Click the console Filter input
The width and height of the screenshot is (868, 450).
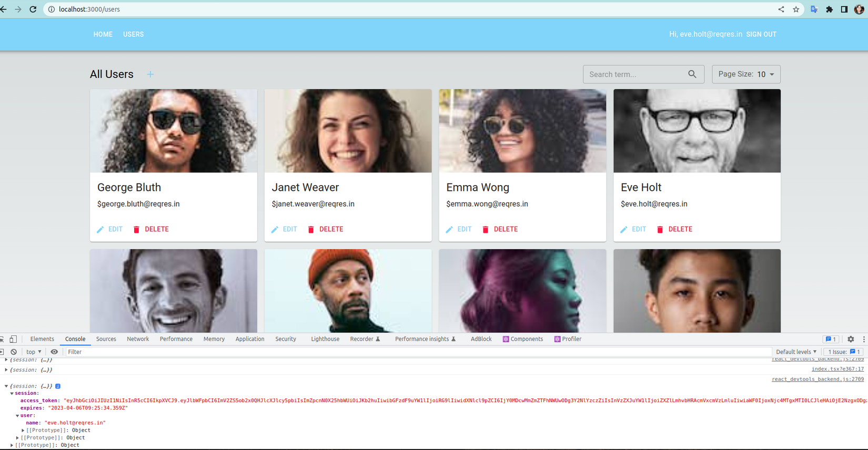click(418, 352)
